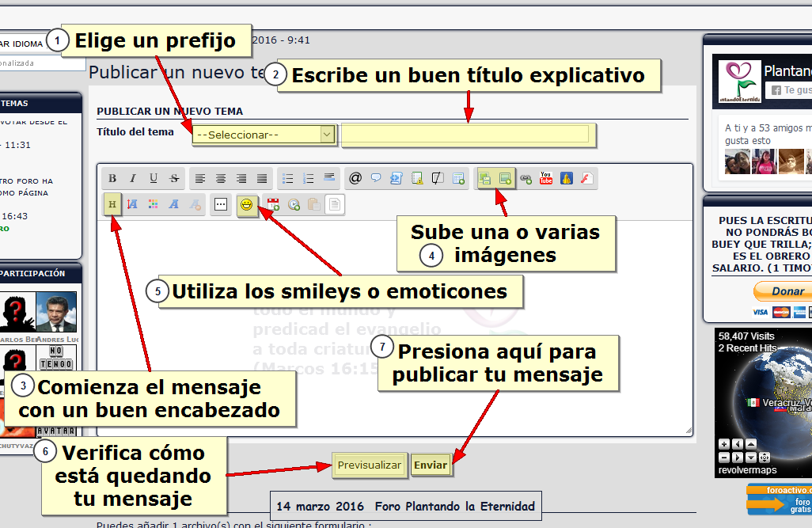This screenshot has height=528, width=812.
Task: Click the @ mention icon
Action: click(355, 179)
